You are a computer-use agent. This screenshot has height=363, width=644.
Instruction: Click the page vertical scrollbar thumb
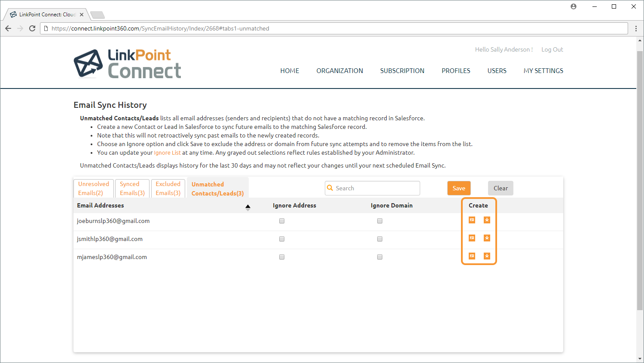(640, 180)
